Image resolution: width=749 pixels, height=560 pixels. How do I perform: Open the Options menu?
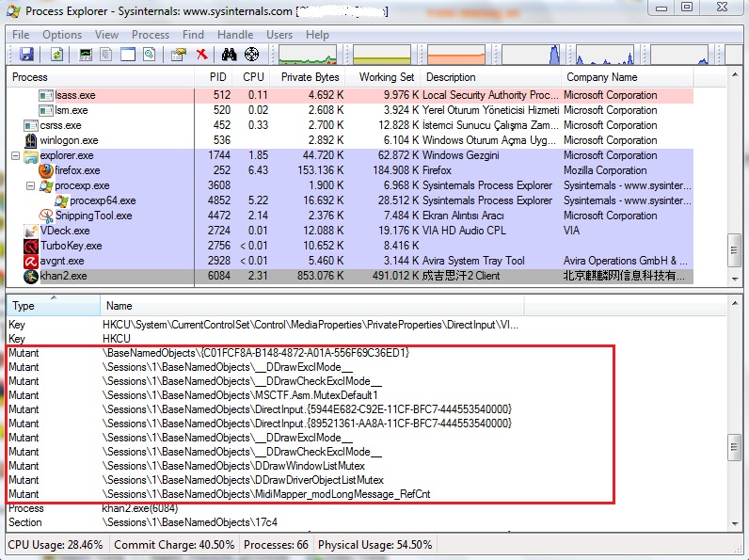[62, 35]
